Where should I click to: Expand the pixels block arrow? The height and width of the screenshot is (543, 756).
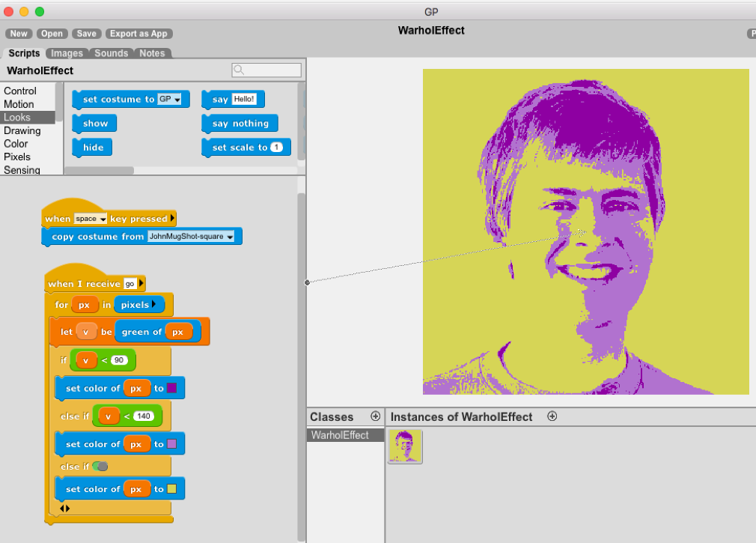tap(153, 304)
